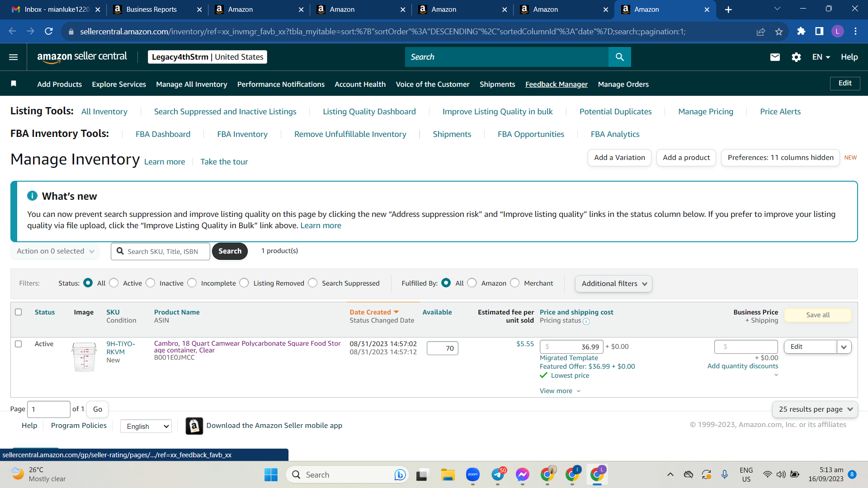
Task: Open the Edit button dropdown arrow
Action: [x=844, y=347]
